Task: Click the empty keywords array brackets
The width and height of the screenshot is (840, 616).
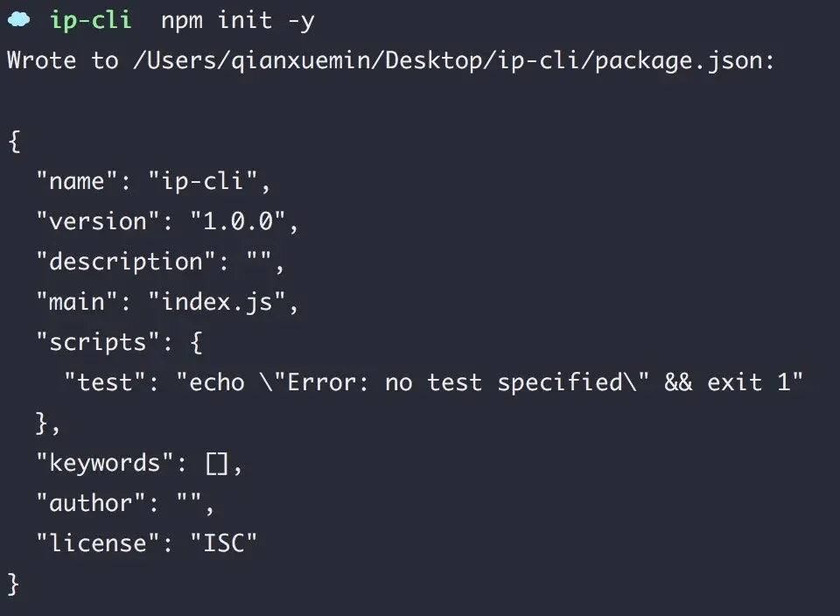Action: pos(217,464)
